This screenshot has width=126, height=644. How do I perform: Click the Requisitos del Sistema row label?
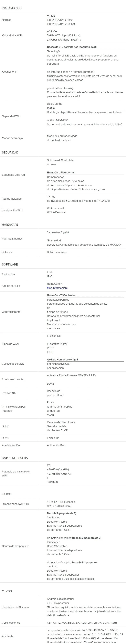(x=15, y=607)
